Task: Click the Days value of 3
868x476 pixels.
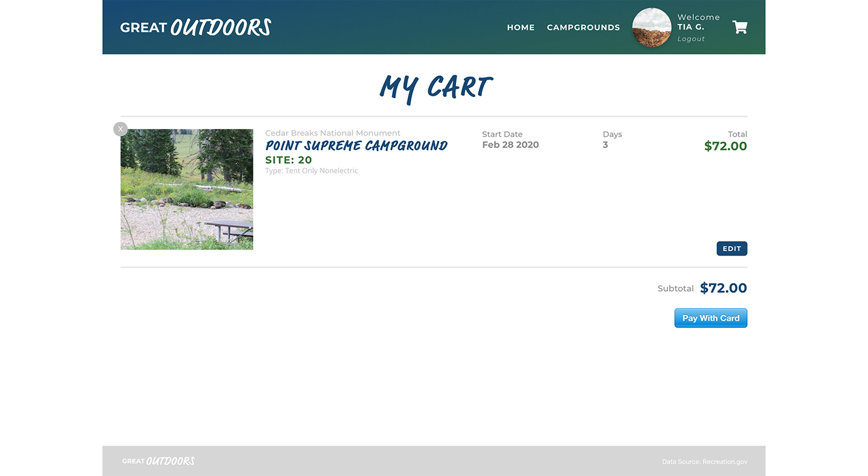Action: (605, 145)
